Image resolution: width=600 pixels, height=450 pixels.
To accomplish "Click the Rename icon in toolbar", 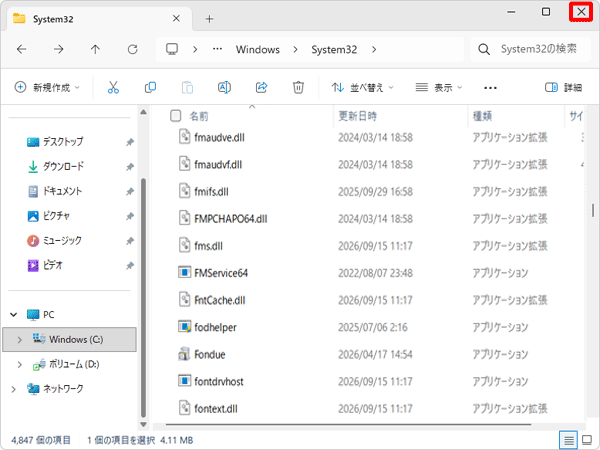I will [x=224, y=88].
